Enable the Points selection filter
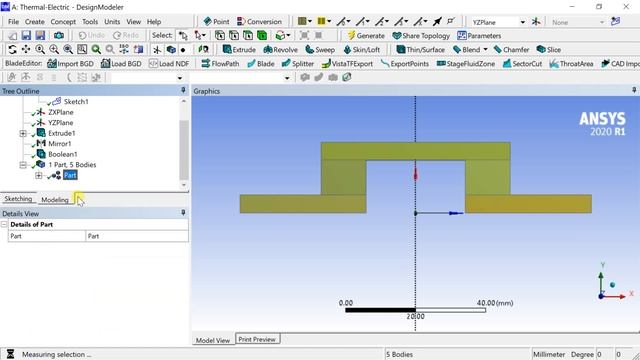 [220, 36]
